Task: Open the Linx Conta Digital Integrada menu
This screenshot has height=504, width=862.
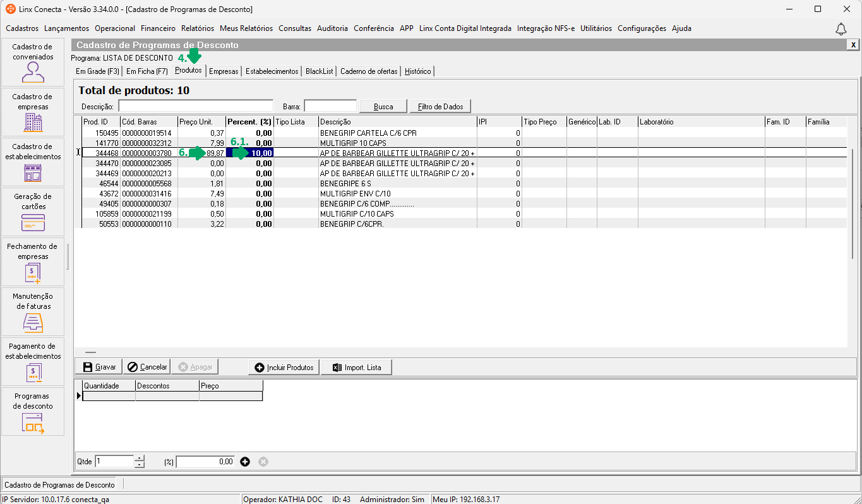Action: click(465, 28)
